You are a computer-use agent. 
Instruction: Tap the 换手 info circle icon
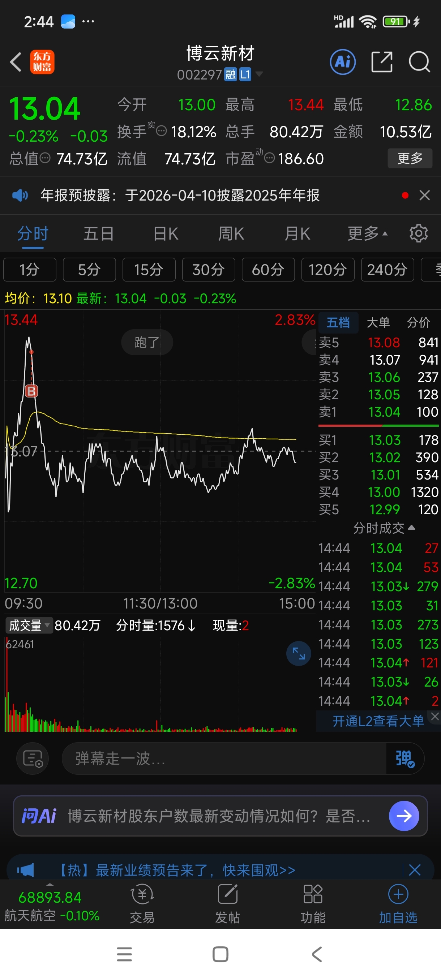[161, 131]
